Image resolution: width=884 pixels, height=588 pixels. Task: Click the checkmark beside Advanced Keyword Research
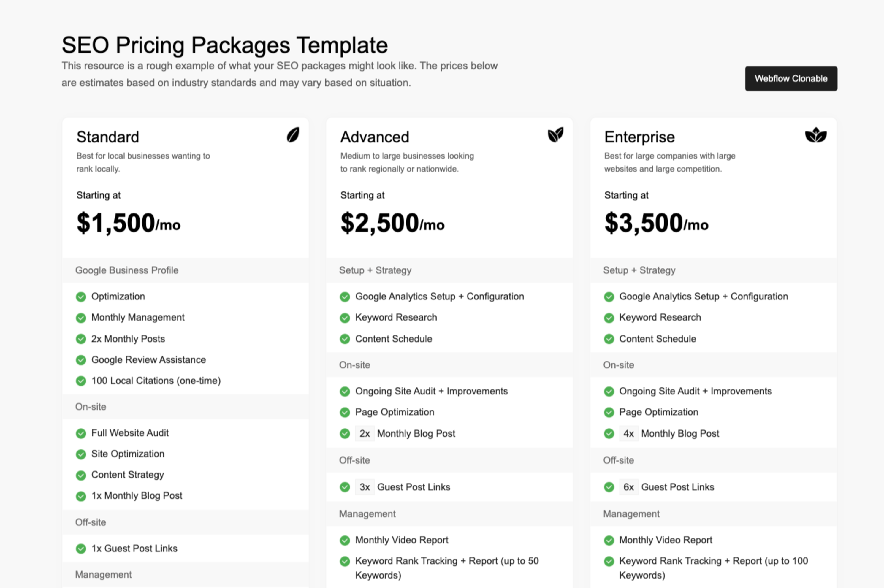click(x=345, y=318)
